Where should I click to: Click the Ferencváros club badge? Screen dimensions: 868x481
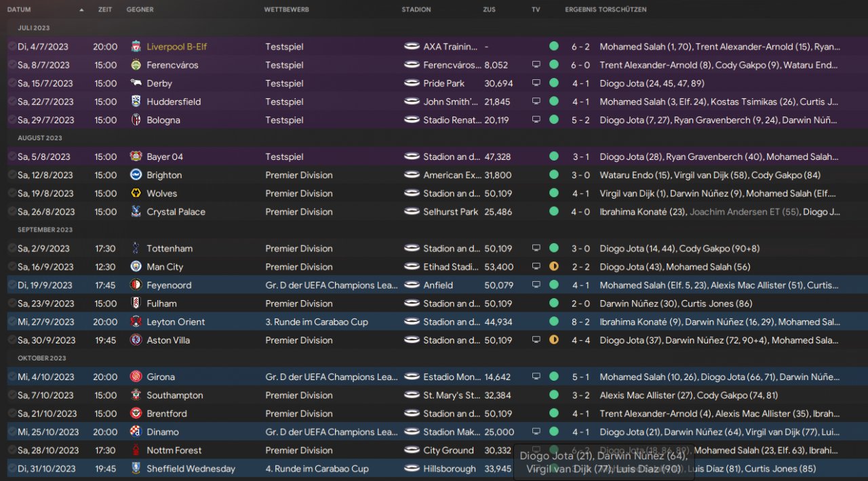pos(136,65)
